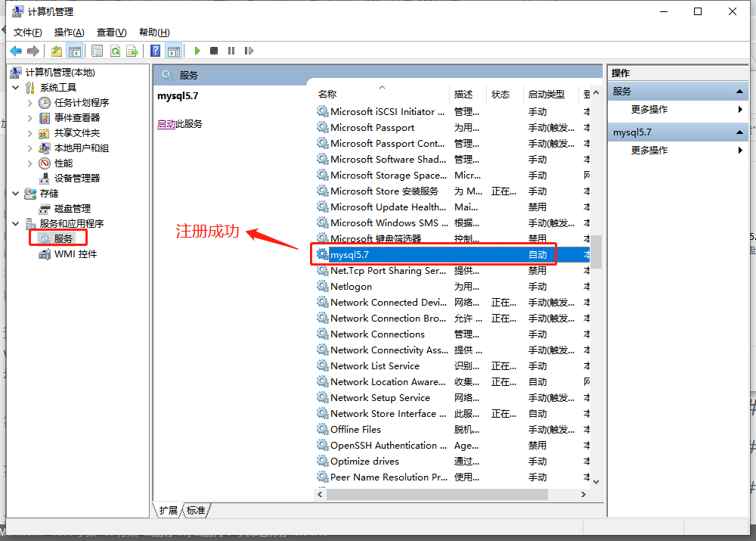The height and width of the screenshot is (541, 756).
Task: Select Network Setup Service row
Action: [x=453, y=398]
